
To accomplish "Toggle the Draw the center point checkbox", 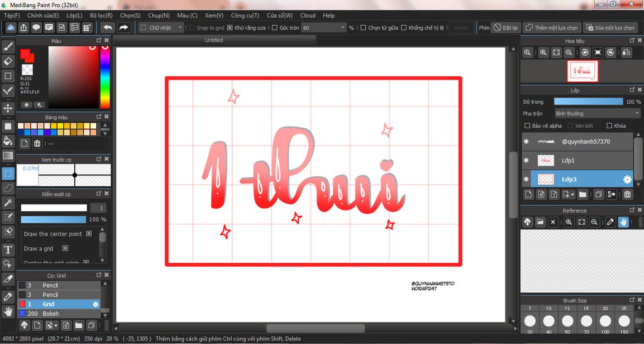I will pyautogui.click(x=89, y=233).
